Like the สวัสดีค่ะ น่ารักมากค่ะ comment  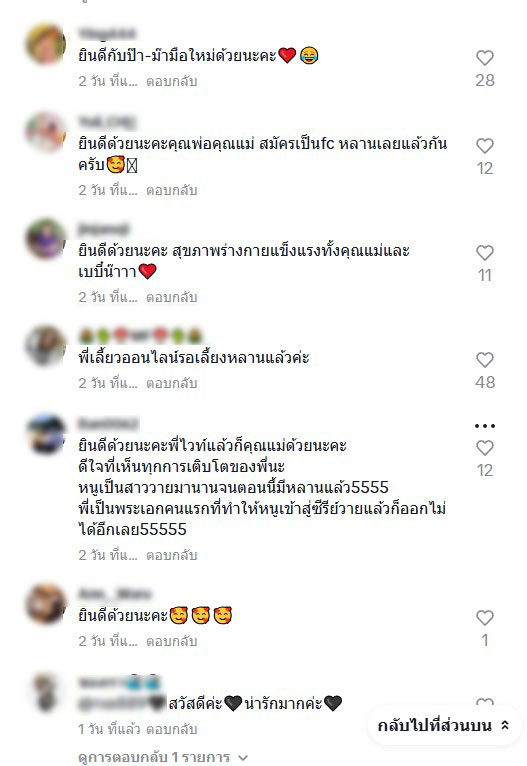pyautogui.click(x=485, y=703)
